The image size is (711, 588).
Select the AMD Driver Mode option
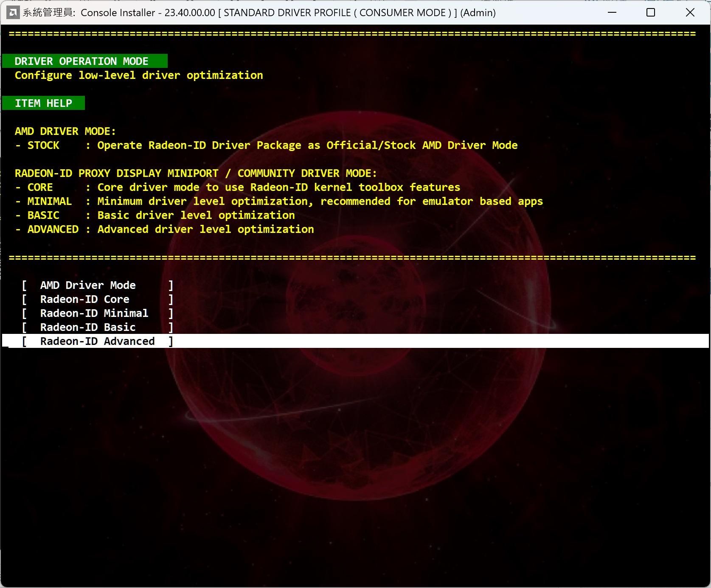tap(88, 285)
